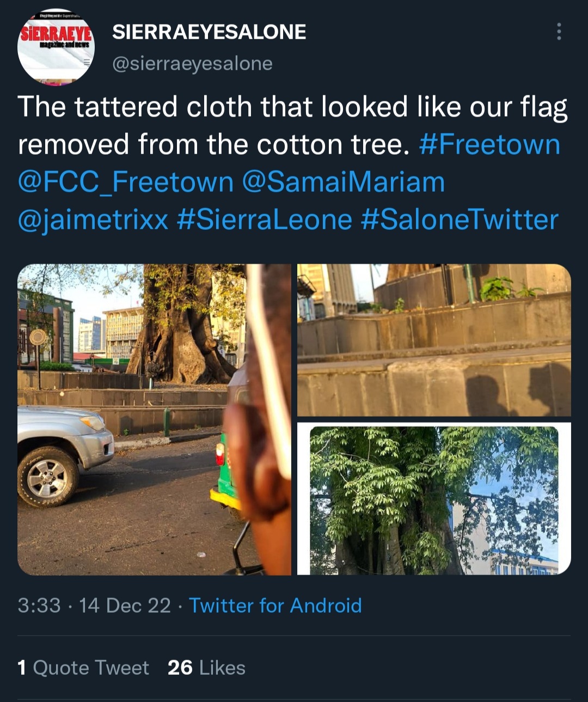Show the 26 Likes list

206,668
